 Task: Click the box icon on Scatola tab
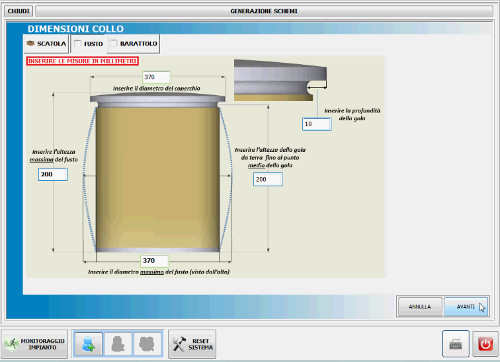point(31,43)
